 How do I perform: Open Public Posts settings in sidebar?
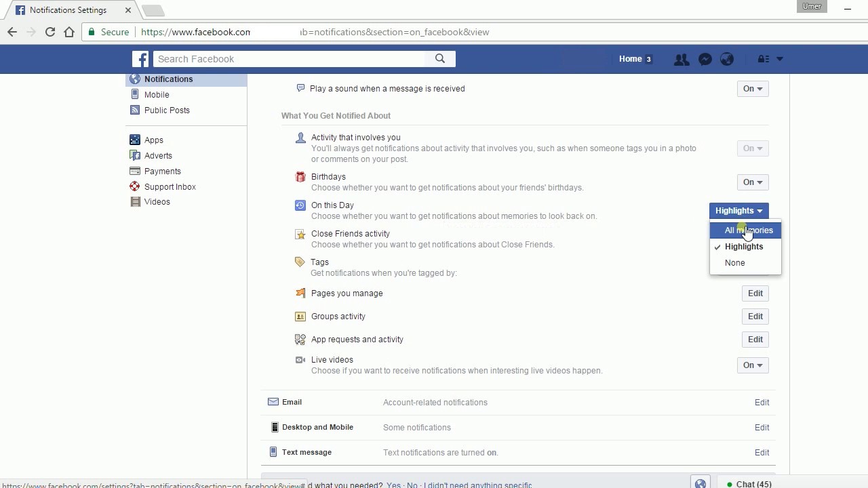(x=167, y=110)
